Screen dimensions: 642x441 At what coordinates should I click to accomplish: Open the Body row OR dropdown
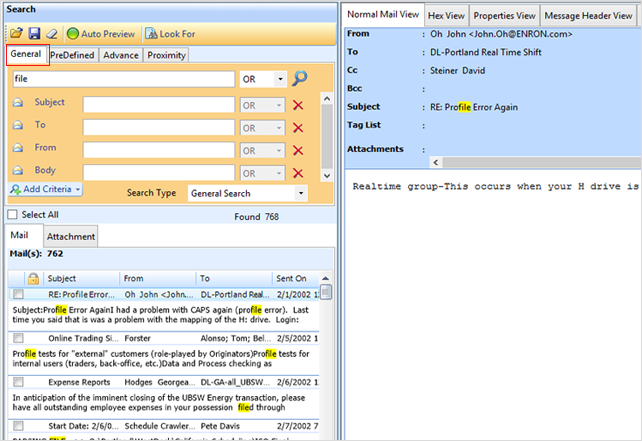click(262, 173)
